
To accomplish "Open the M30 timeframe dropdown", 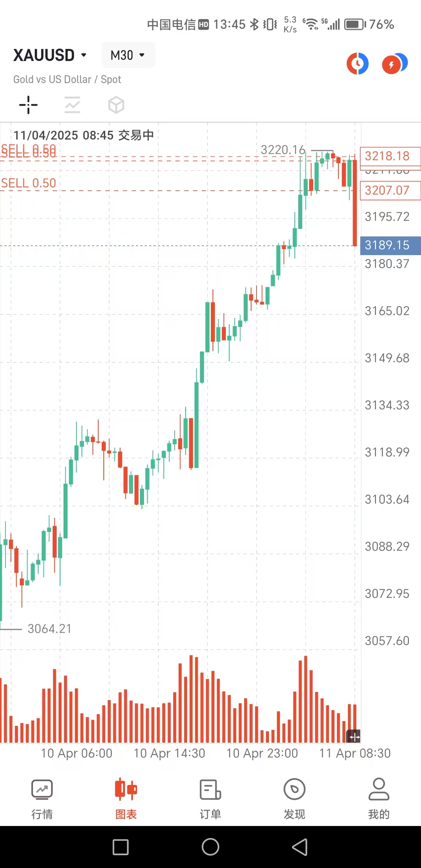I will (128, 56).
